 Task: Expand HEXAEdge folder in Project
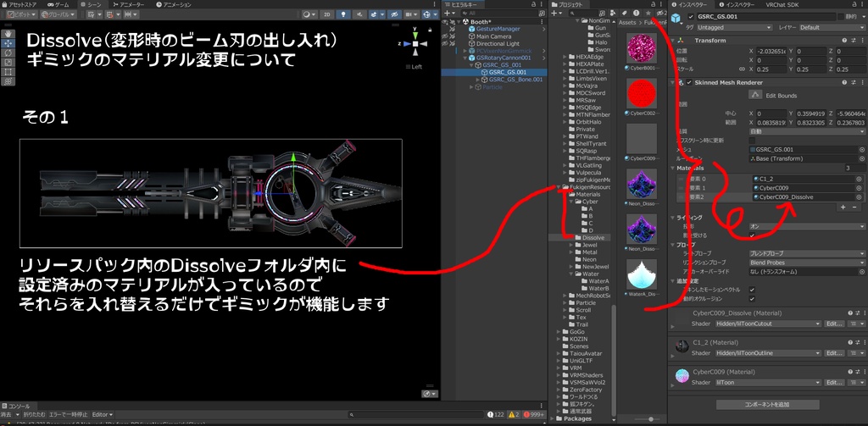coord(565,57)
